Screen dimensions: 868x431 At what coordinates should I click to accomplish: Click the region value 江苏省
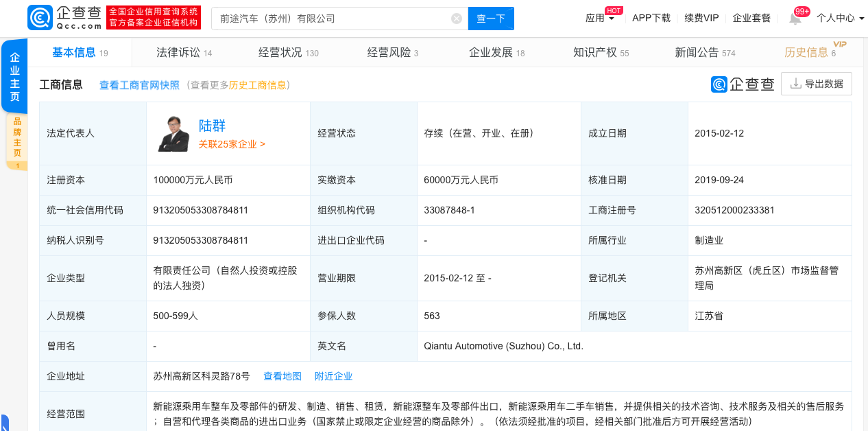point(709,316)
